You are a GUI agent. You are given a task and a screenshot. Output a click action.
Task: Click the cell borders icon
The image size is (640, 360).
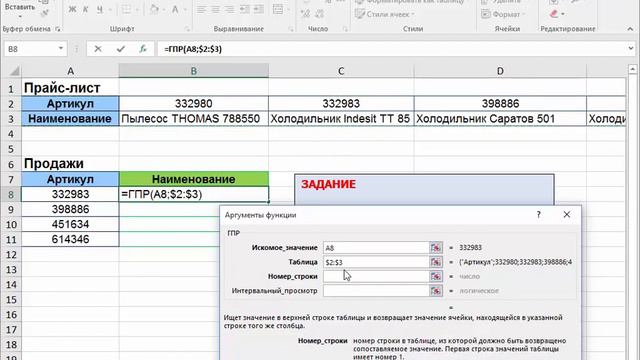(127, 10)
